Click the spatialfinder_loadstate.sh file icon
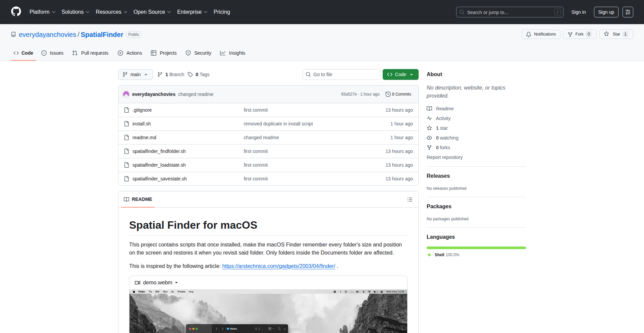Image resolution: width=644 pixels, height=333 pixels. click(126, 165)
